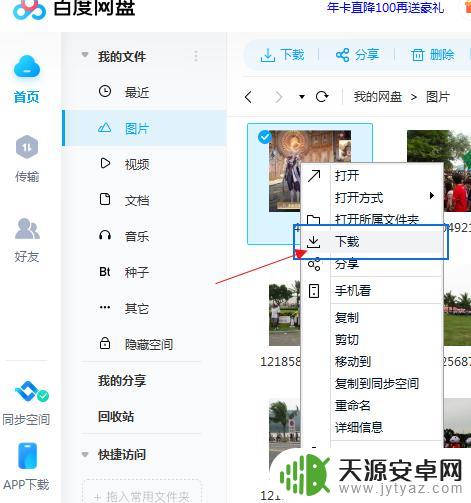Screen dimensions: 471x503
Task: Click the 其它 ellipsis icon
Action: [105, 307]
